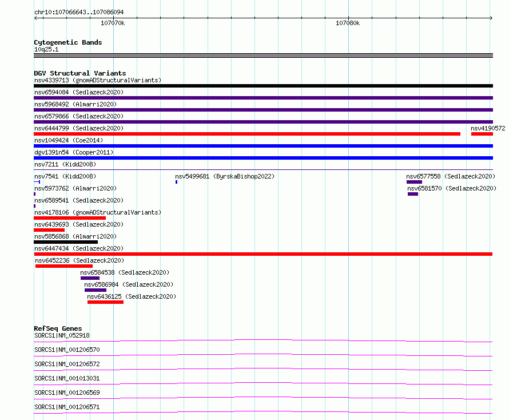Viewport: 509px width, 420px height.
Task: Open nsv6584538 (Sedlazeck2020) variant
Action: (x=125, y=272)
